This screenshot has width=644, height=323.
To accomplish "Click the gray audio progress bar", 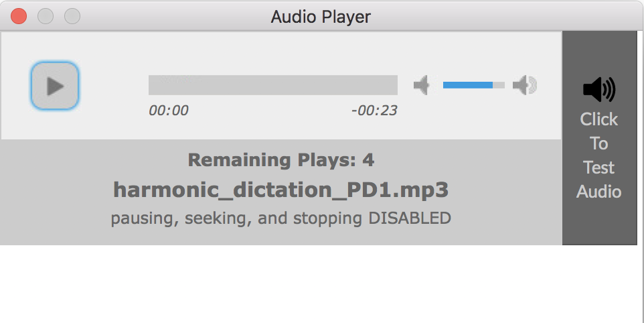I will pos(272,85).
